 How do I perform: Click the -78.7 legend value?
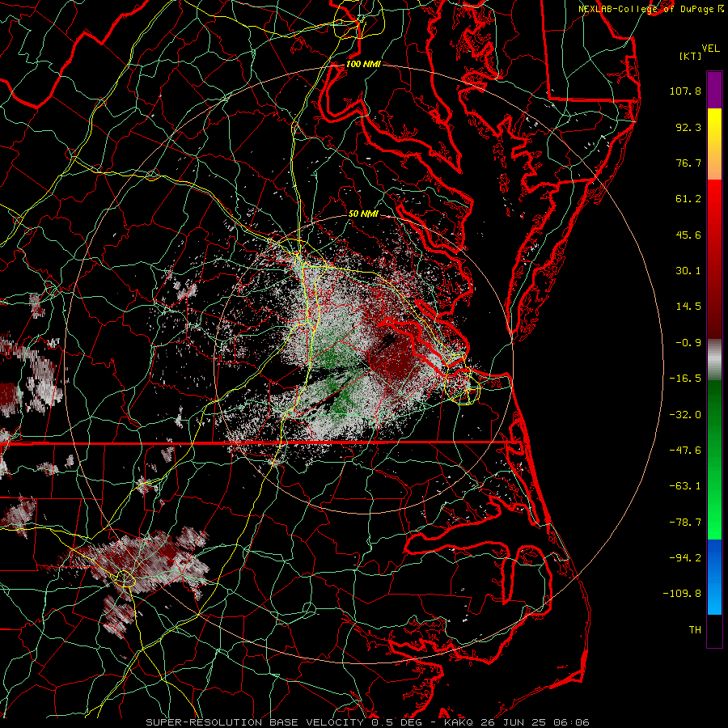click(x=685, y=523)
